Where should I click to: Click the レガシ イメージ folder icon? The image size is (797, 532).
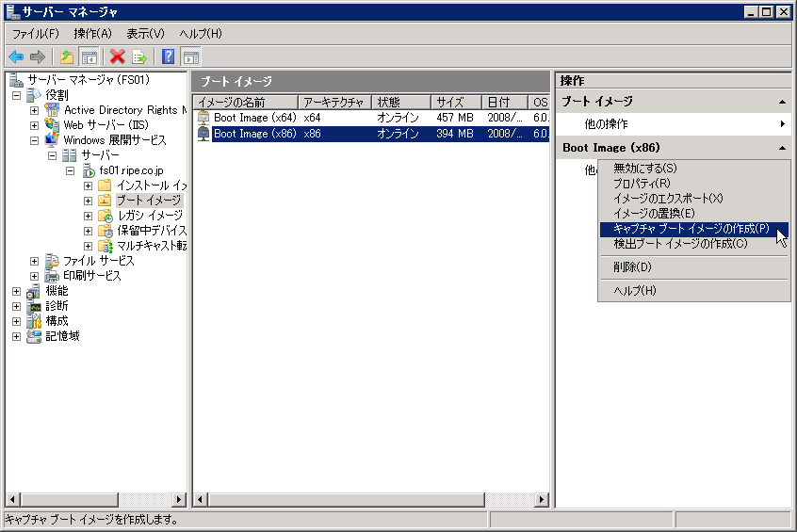[x=106, y=216]
